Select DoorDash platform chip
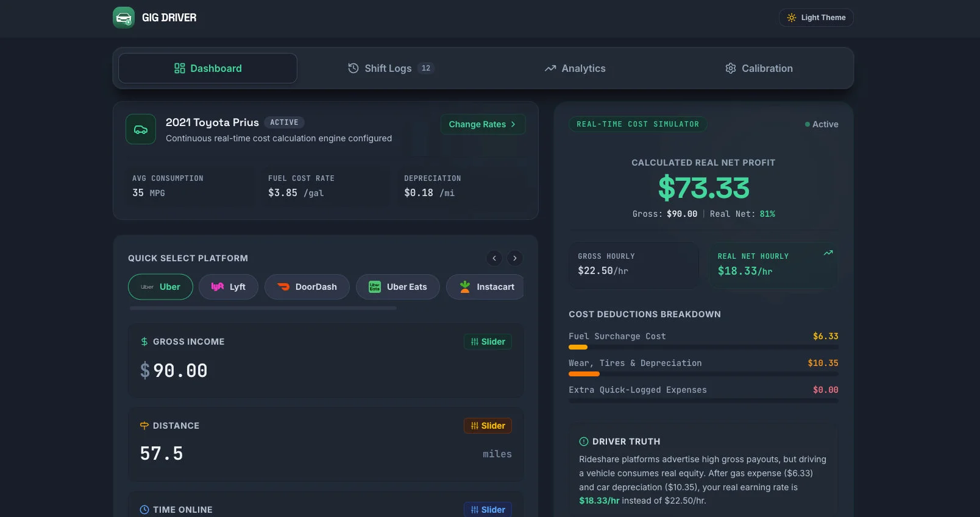Screen dimensions: 980x517 307,287
